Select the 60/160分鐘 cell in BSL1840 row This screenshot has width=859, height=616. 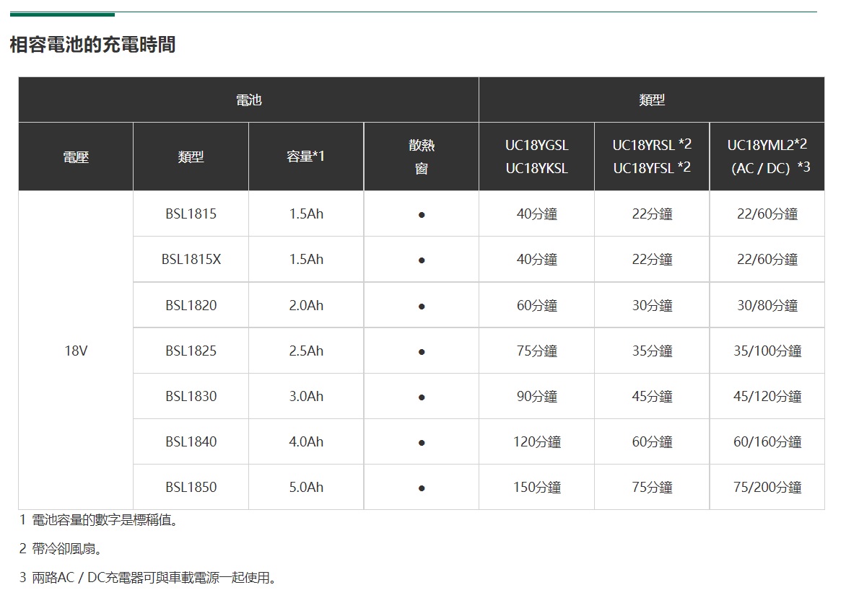(767, 441)
